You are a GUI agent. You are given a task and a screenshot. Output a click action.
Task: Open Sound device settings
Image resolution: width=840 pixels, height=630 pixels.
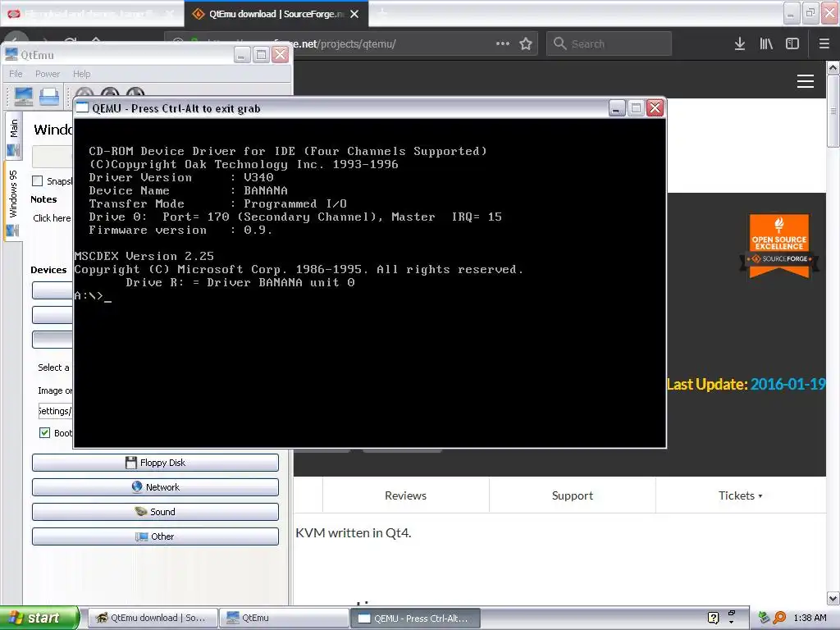click(155, 512)
